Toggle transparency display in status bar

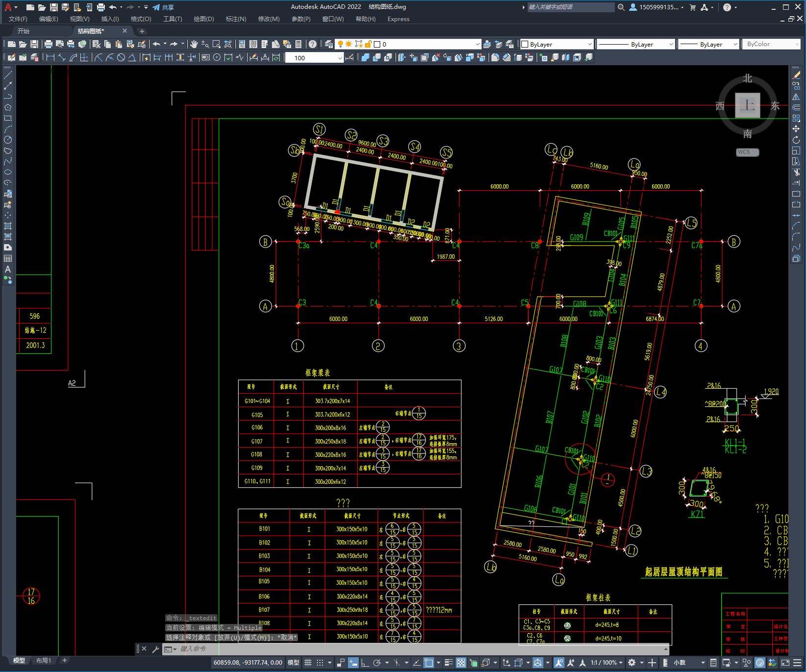(x=461, y=663)
